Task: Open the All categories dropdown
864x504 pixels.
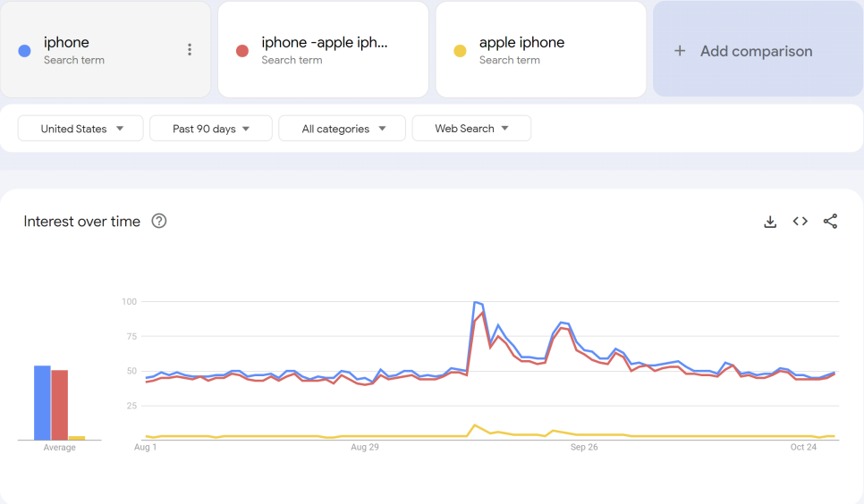Action: point(343,129)
